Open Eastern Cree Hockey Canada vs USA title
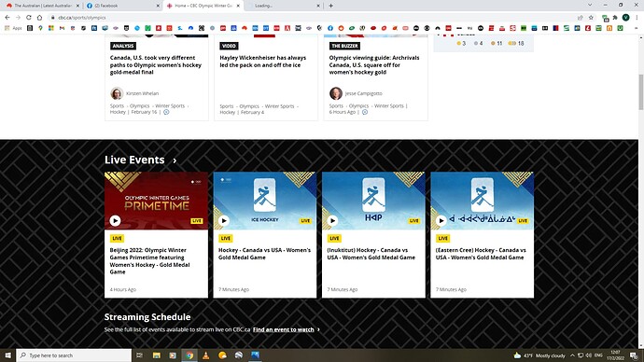 pos(481,254)
